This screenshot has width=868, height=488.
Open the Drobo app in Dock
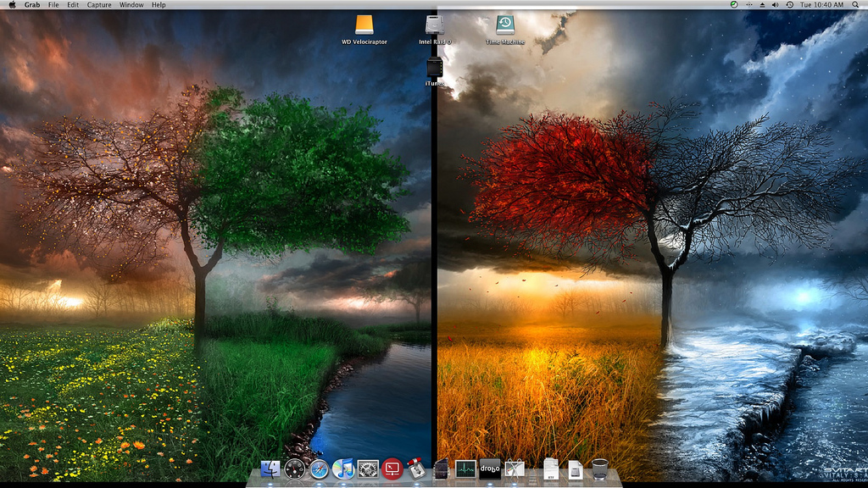(490, 469)
